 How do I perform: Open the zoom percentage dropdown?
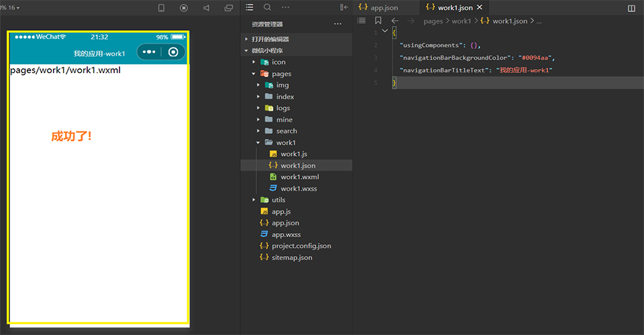point(10,7)
